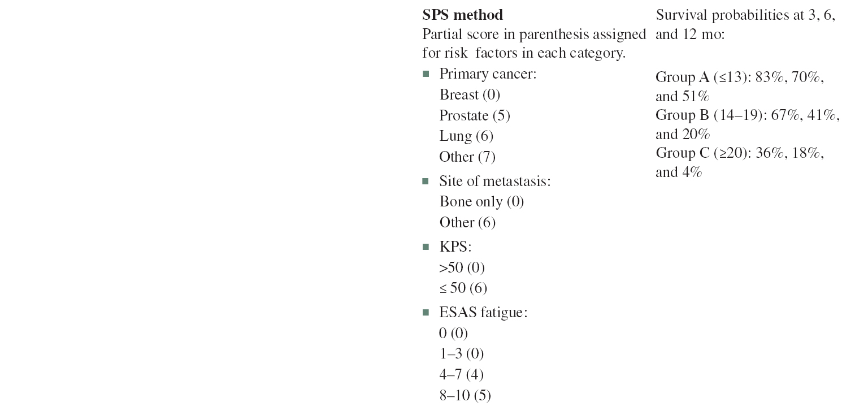Click the square bullet next to KPS
Viewport: 868px width, 406px height.
[x=426, y=247]
